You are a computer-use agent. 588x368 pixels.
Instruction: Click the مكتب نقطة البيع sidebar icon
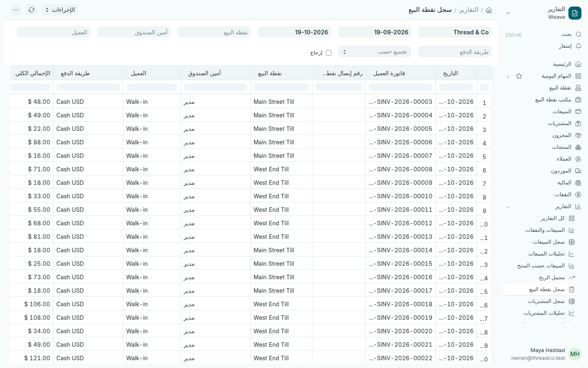coord(578,100)
